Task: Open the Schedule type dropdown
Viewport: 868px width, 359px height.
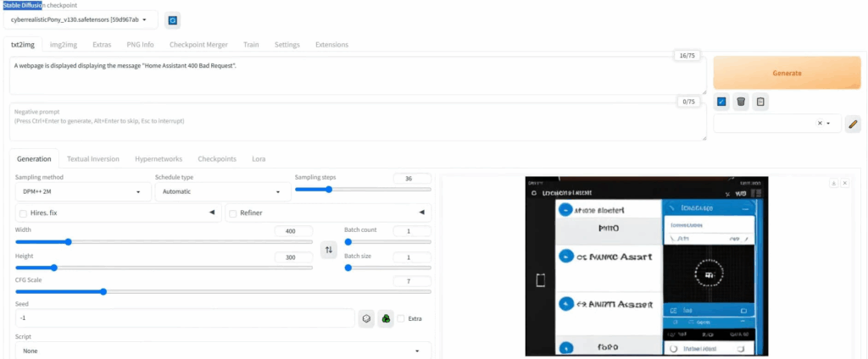Action: [222, 192]
